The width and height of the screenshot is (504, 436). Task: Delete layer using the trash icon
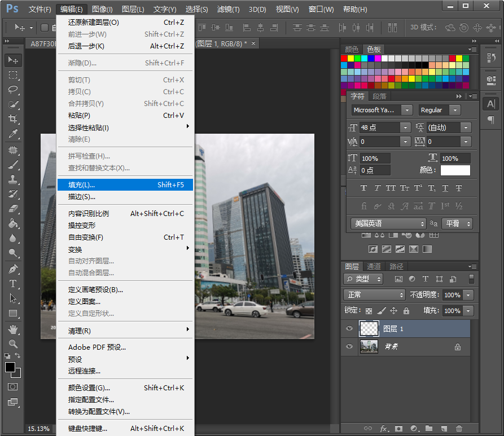pos(459,429)
